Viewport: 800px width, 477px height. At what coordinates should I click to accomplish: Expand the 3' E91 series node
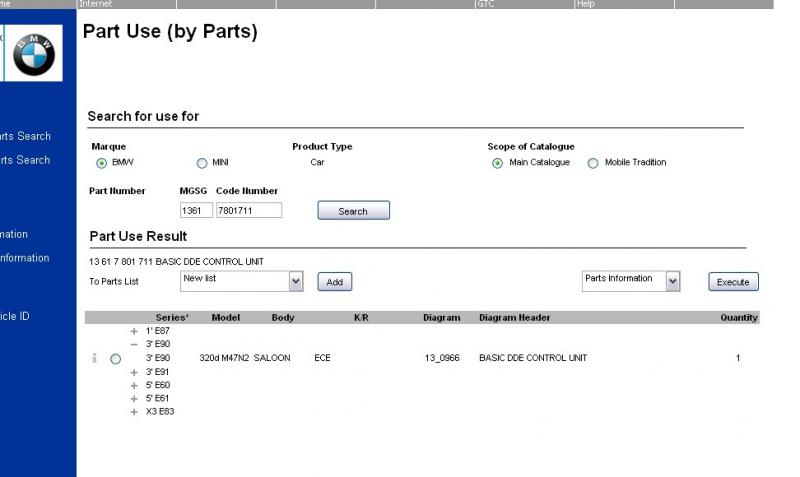(134, 371)
